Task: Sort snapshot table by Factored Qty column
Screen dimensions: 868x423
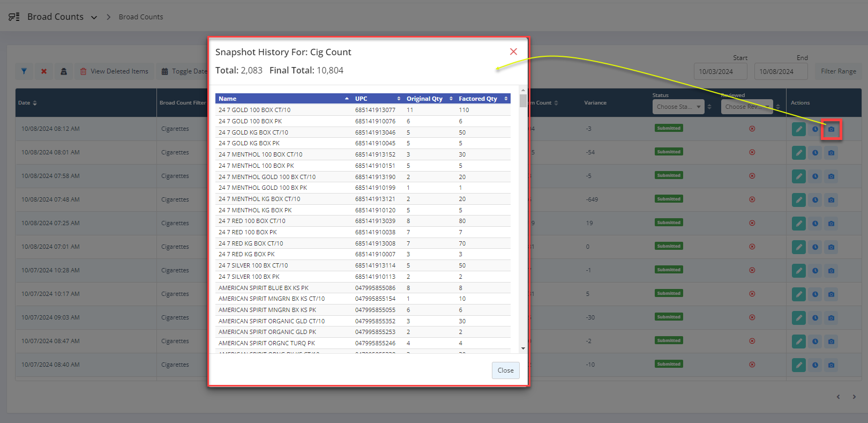Action: pyautogui.click(x=482, y=99)
